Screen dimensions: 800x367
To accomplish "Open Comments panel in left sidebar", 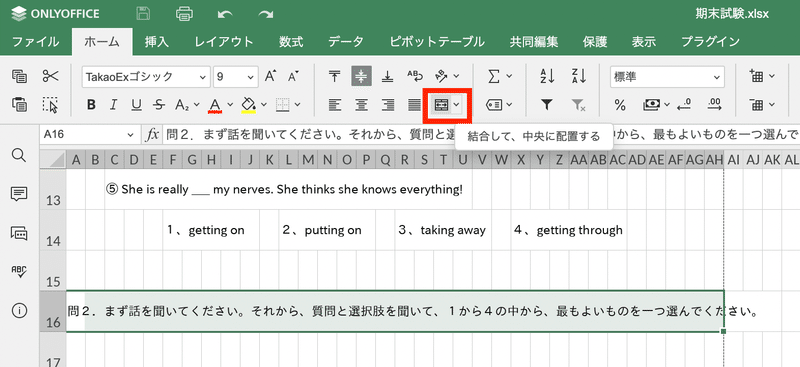I will (x=19, y=194).
